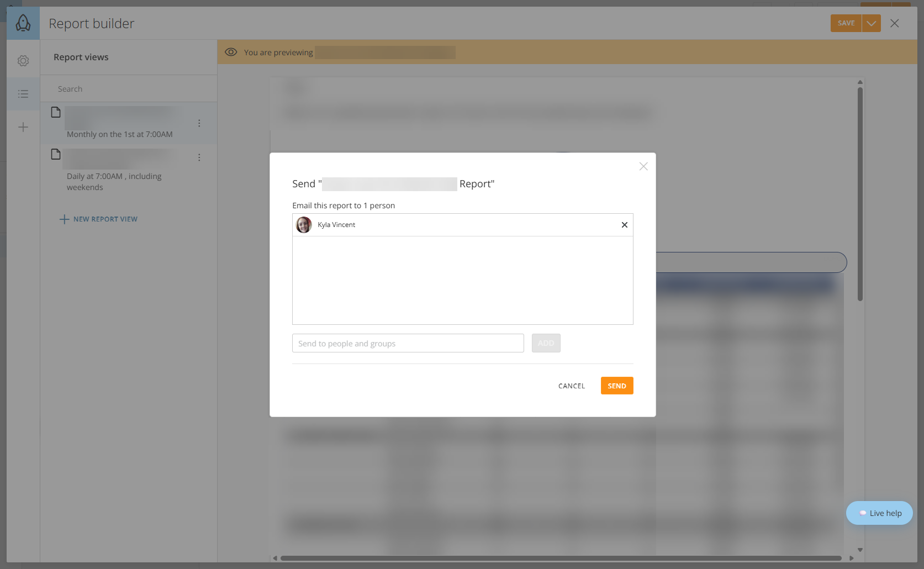Click Kyla Vincent's avatar photo

pyautogui.click(x=304, y=225)
